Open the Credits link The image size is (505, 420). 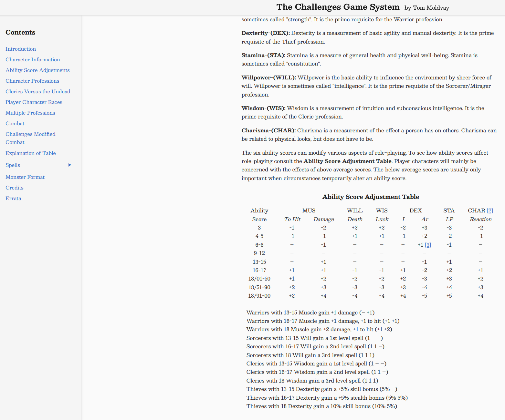[x=15, y=188]
